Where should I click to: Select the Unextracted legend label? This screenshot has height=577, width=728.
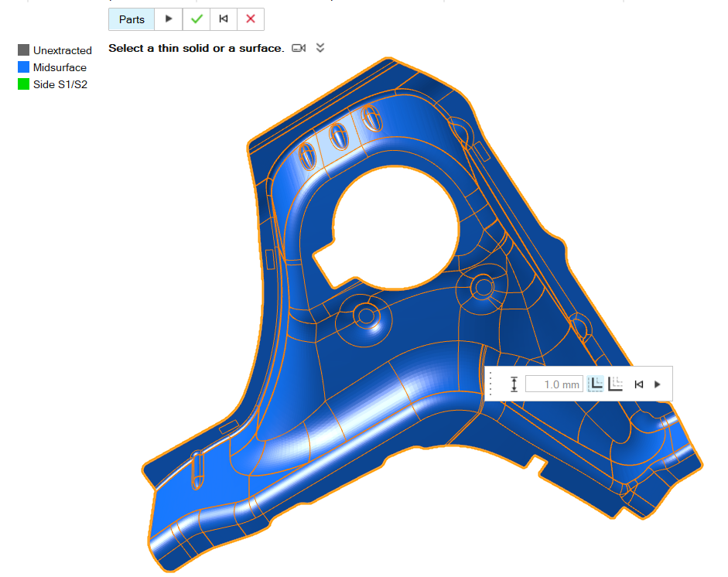pyautogui.click(x=62, y=50)
